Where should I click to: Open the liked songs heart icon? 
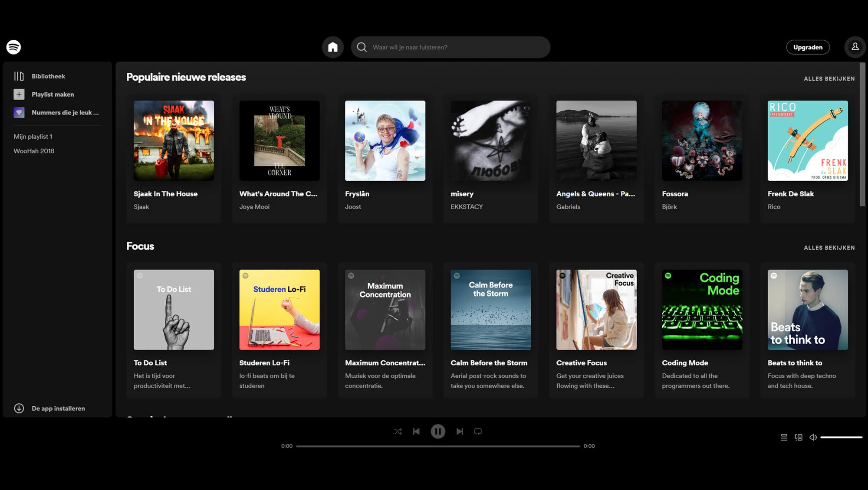coord(19,112)
